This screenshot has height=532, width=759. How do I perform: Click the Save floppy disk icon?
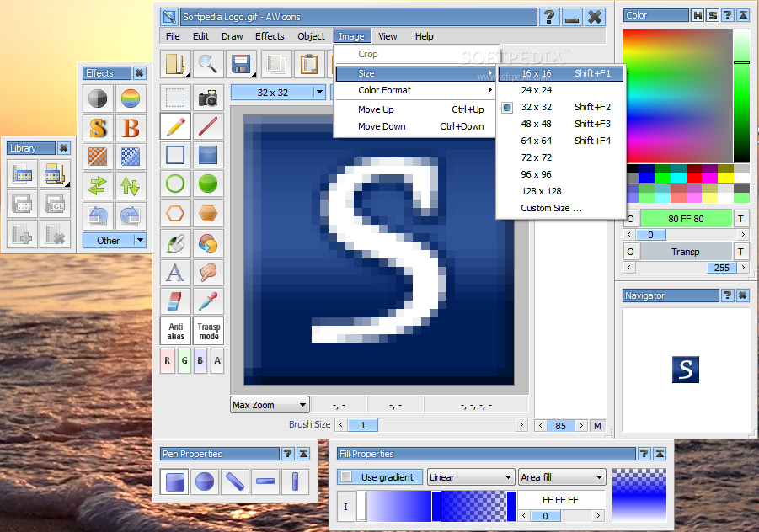[241, 64]
